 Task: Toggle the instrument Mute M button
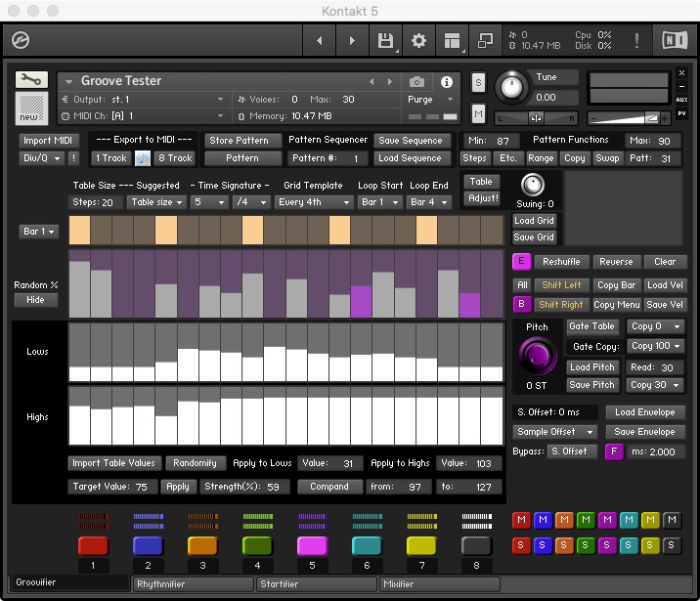478,114
